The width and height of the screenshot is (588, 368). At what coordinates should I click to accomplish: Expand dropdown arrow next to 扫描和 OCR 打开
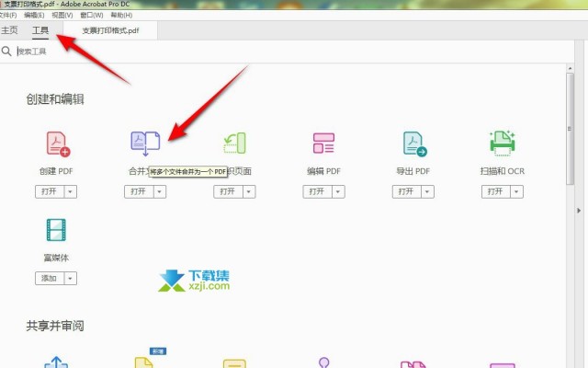click(x=516, y=191)
